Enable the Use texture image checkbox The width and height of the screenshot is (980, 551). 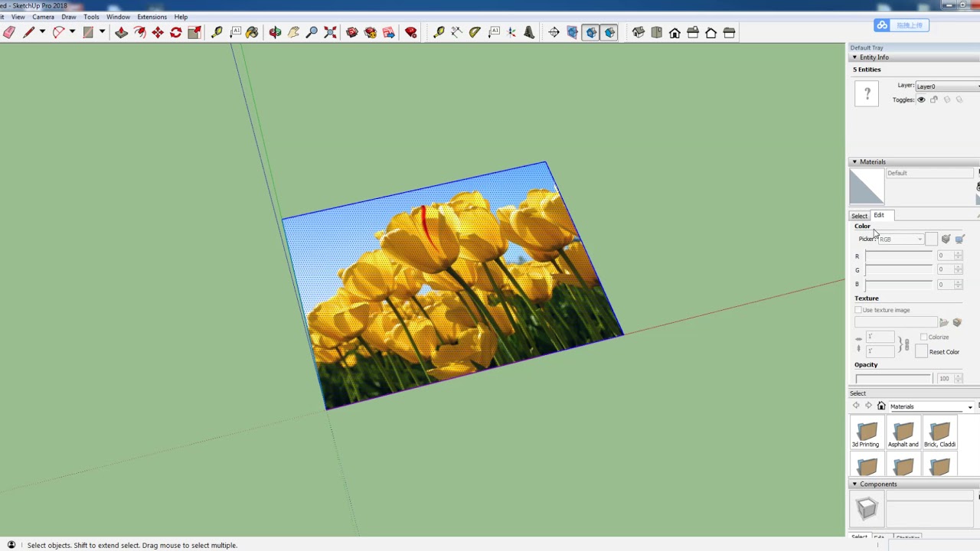click(x=858, y=310)
